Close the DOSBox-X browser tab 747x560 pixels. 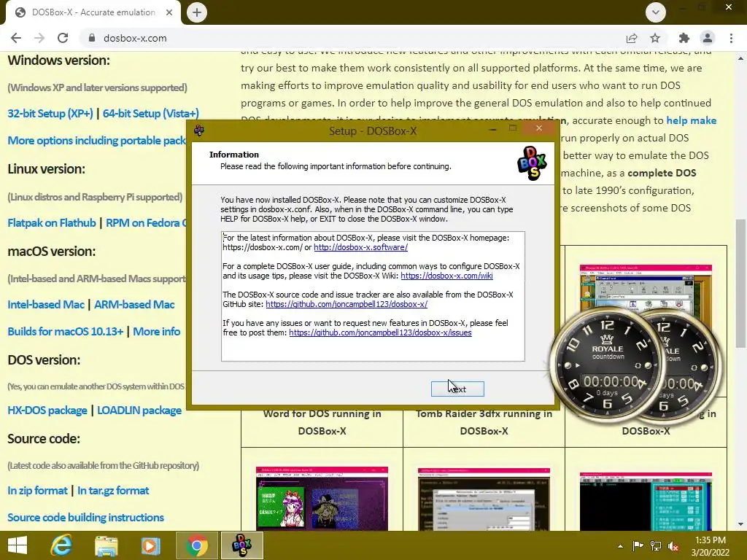point(169,12)
